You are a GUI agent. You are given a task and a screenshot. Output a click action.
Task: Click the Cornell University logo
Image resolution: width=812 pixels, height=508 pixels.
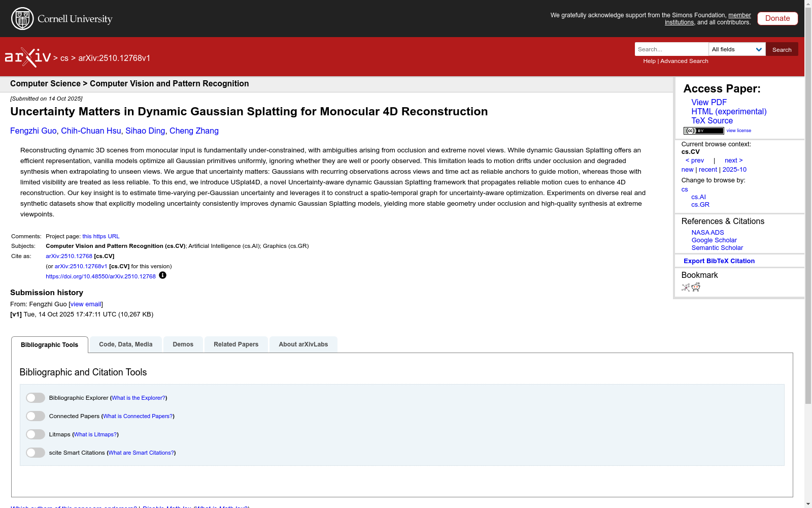pos(62,19)
